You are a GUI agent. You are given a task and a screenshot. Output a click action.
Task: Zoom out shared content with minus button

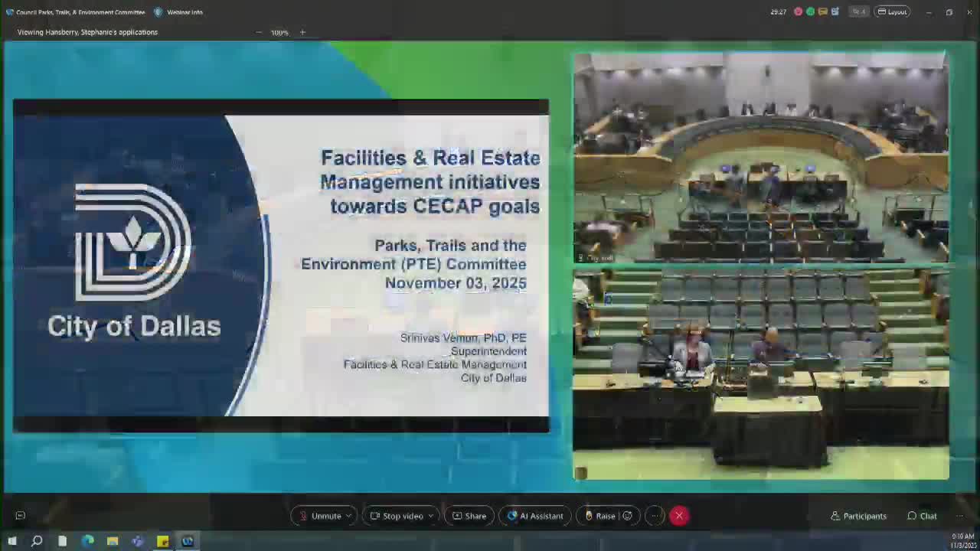pos(259,32)
